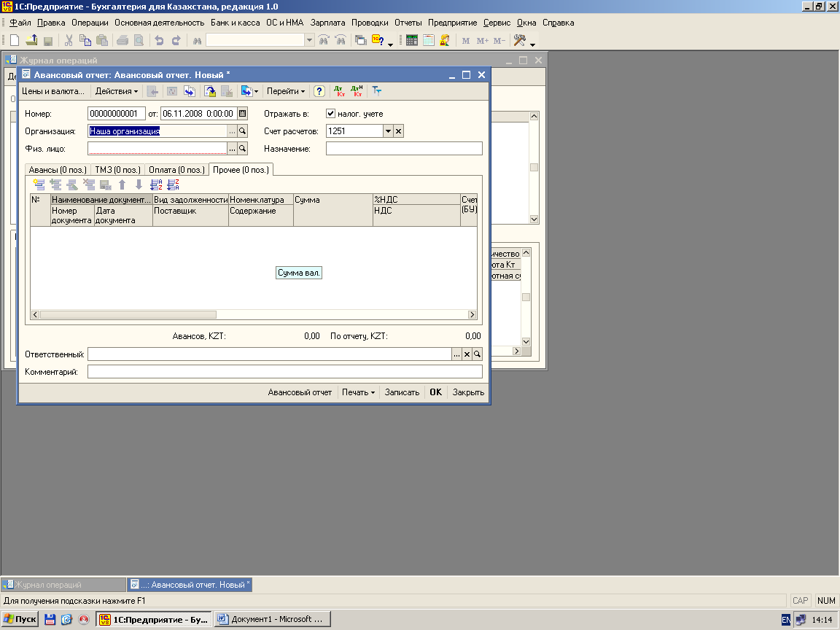Image resolution: width=840 pixels, height=630 pixels.
Task: Open the Банк и касса menu
Action: (236, 23)
